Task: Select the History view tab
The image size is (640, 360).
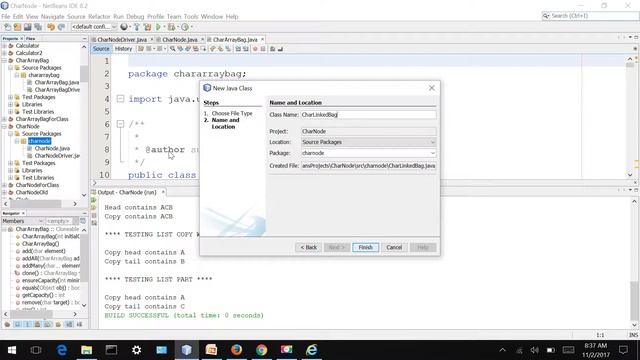Action: [x=123, y=49]
